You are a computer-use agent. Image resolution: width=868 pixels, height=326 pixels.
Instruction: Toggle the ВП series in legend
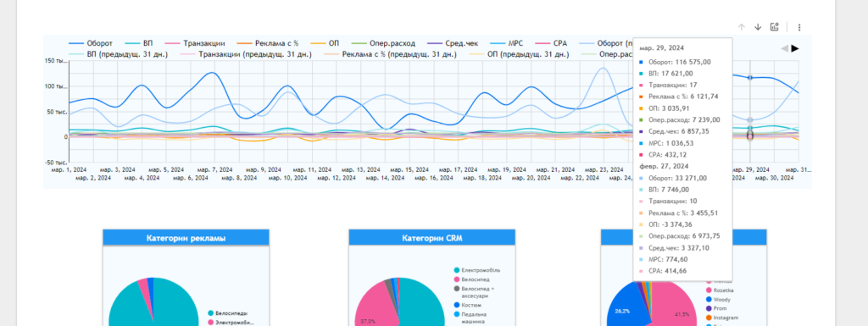pyautogui.click(x=139, y=43)
